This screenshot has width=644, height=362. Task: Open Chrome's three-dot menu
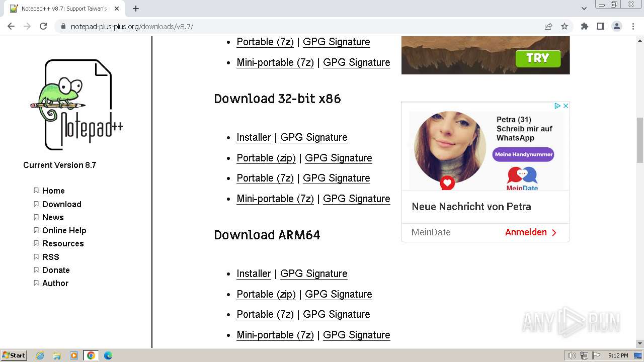tap(633, 26)
